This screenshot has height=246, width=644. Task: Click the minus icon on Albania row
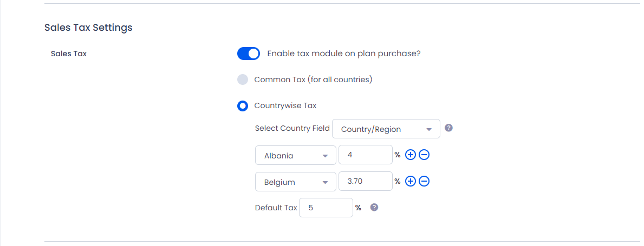pos(424,155)
